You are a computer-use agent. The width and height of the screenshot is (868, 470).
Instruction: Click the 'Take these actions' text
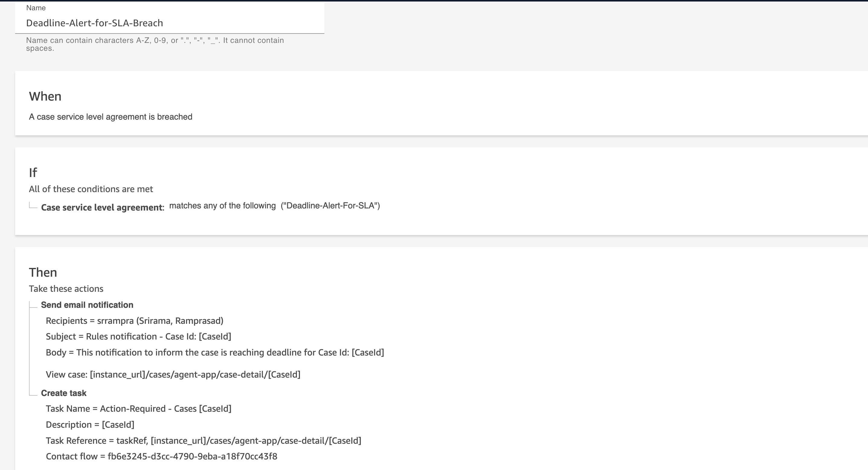point(66,289)
